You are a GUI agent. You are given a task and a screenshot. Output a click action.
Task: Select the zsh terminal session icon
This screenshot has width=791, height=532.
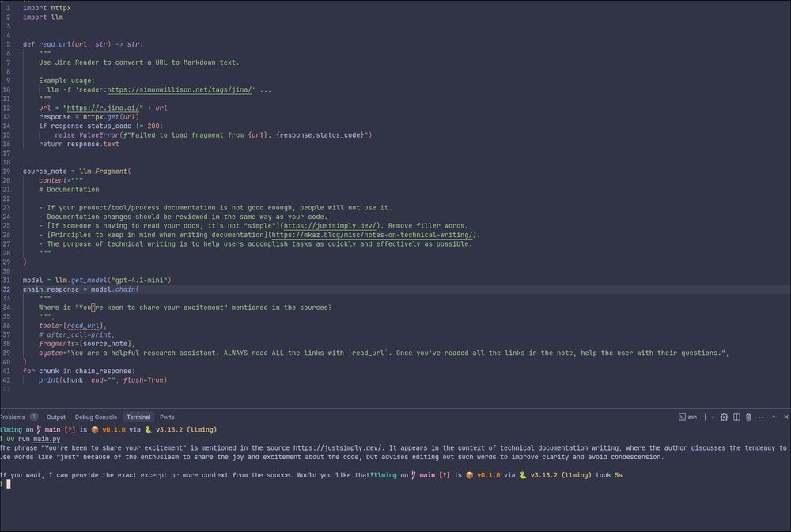tap(681, 417)
